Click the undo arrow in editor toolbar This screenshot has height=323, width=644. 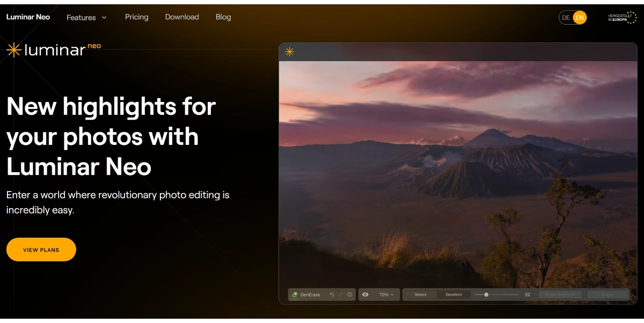(x=332, y=295)
